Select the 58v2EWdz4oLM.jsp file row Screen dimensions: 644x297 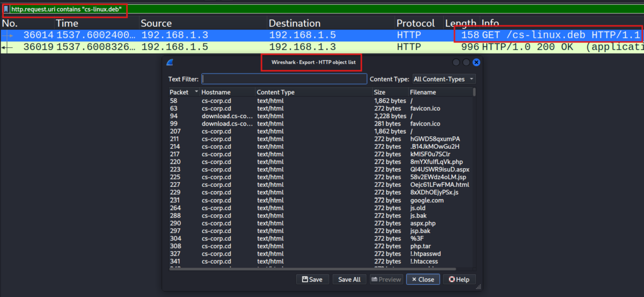coord(320,177)
